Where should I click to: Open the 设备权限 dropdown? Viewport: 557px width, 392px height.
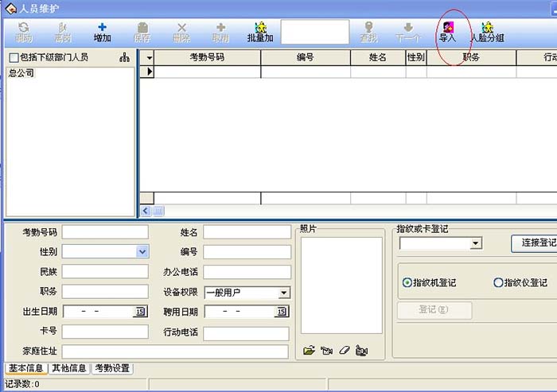[284, 293]
